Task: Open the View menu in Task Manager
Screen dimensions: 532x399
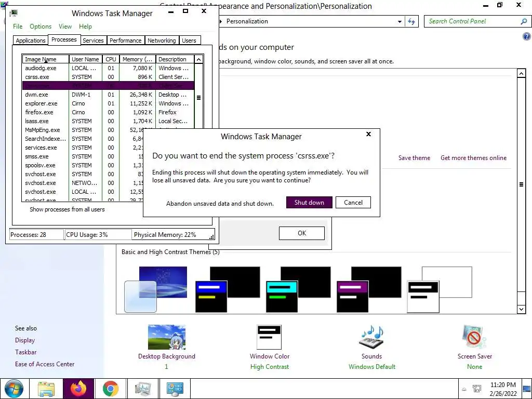Action: [65, 26]
